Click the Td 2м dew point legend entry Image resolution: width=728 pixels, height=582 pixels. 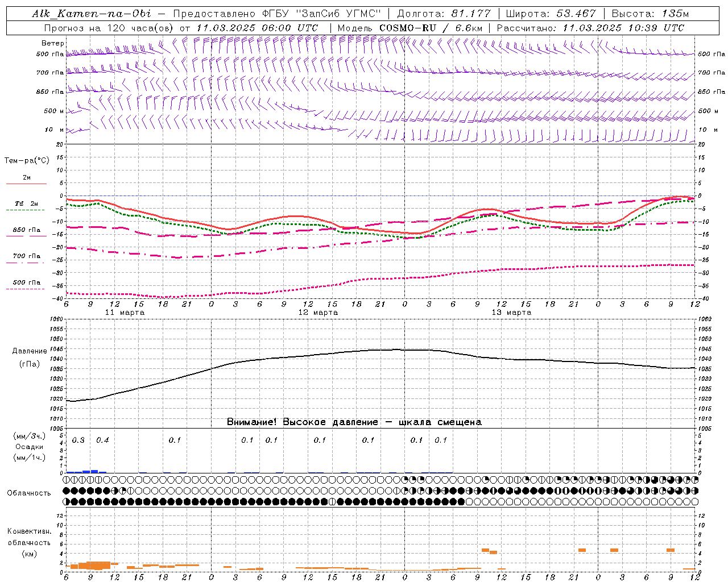coord(27,203)
